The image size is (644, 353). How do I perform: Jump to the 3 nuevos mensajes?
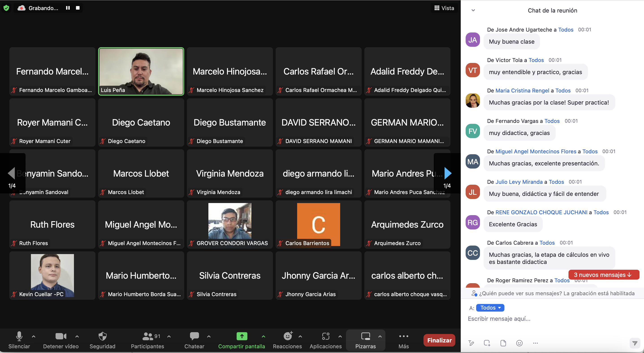click(603, 275)
